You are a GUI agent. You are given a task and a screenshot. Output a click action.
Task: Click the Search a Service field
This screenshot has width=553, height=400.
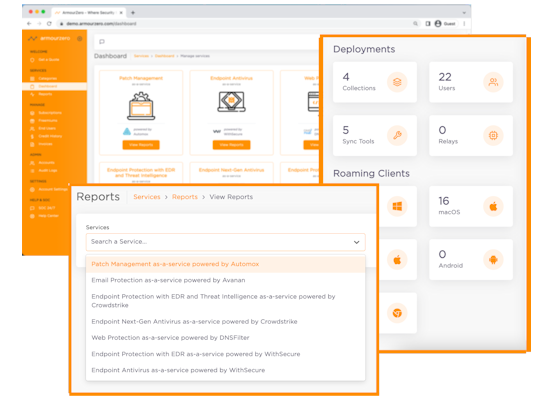point(225,242)
